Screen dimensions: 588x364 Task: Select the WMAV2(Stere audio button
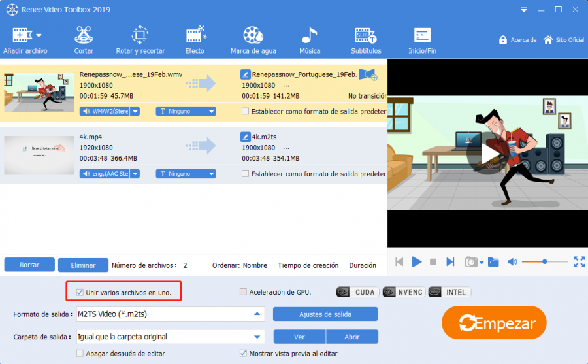[x=105, y=112]
